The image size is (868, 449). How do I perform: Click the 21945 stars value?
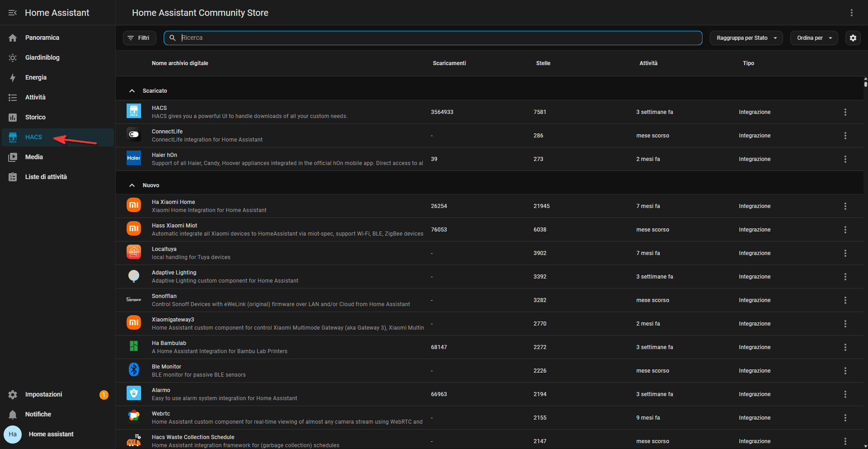542,206
